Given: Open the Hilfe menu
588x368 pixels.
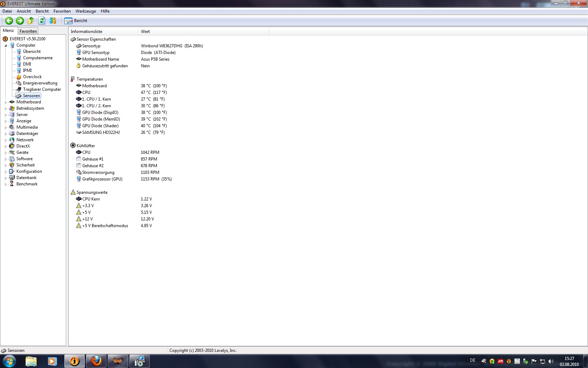Looking at the screenshot, I should pos(105,11).
